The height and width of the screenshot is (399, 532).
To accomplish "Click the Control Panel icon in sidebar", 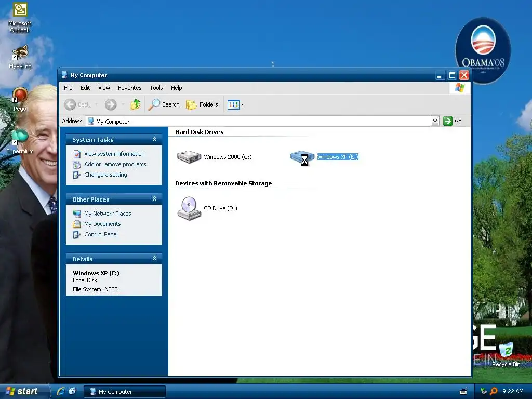I will click(x=77, y=235).
